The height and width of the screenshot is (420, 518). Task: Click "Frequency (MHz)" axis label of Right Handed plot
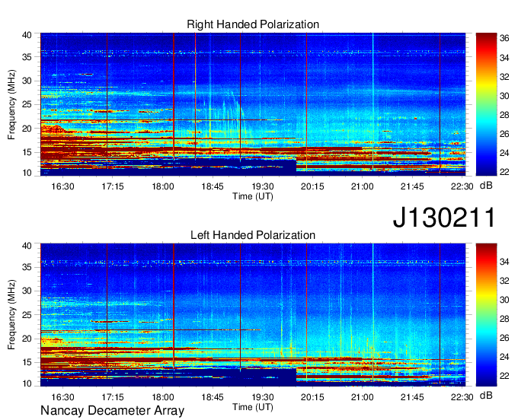(x=11, y=104)
